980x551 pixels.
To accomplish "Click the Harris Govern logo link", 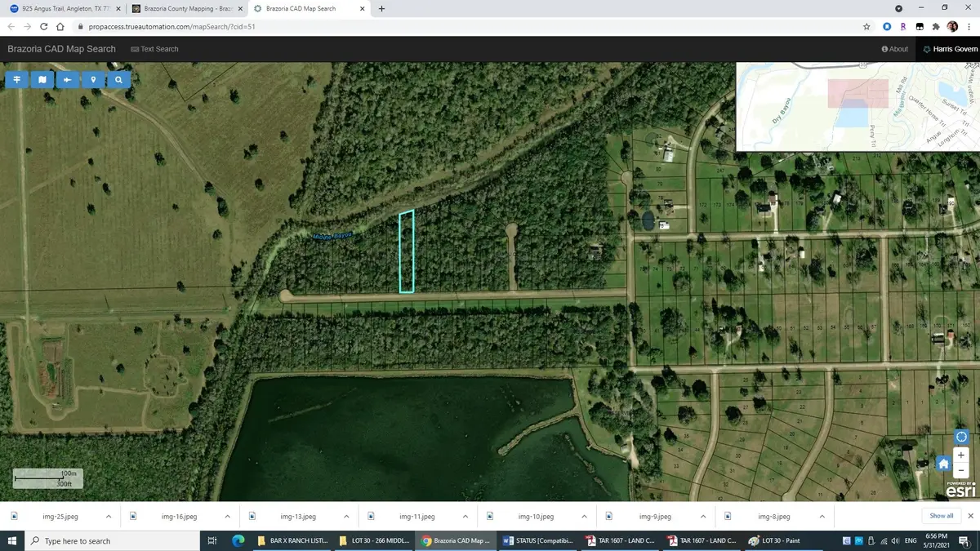I will tap(950, 49).
